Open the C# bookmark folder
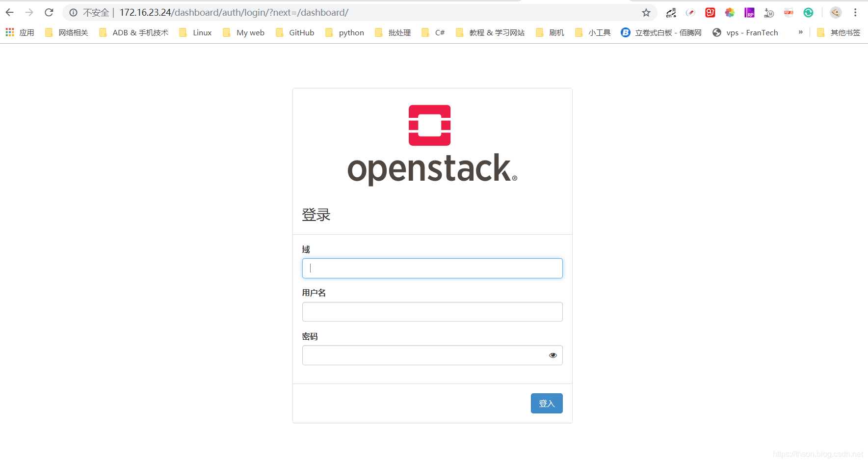 pos(433,32)
